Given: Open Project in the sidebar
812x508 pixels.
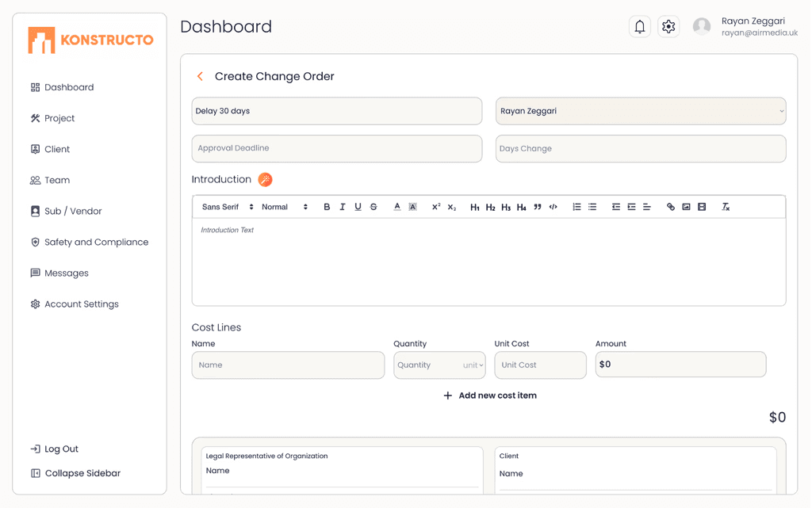Looking at the screenshot, I should click(x=52, y=118).
